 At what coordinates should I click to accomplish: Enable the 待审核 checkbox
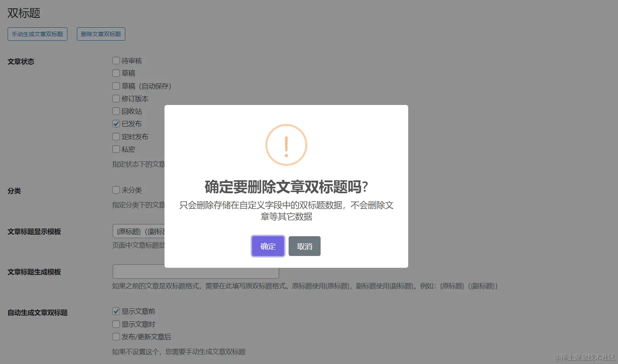pos(116,60)
